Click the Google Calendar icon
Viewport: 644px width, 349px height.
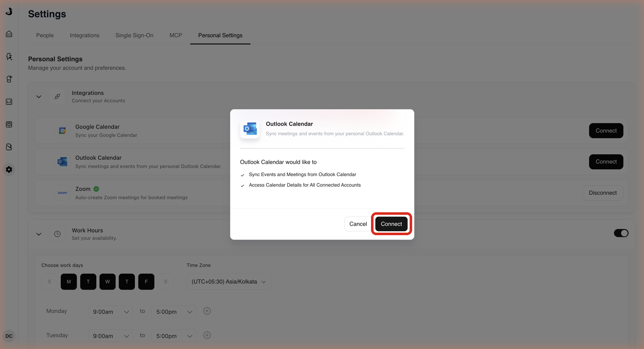tap(62, 131)
